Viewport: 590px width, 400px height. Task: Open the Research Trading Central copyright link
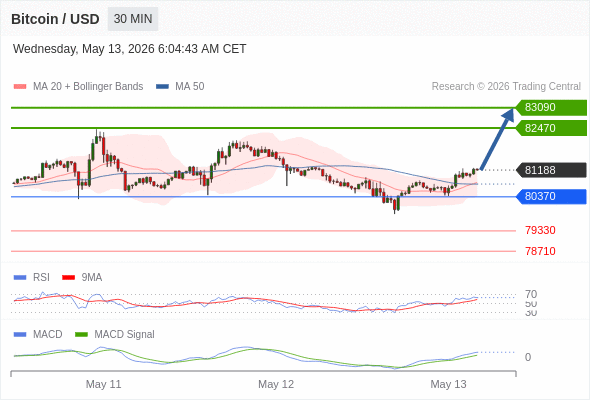(506, 87)
